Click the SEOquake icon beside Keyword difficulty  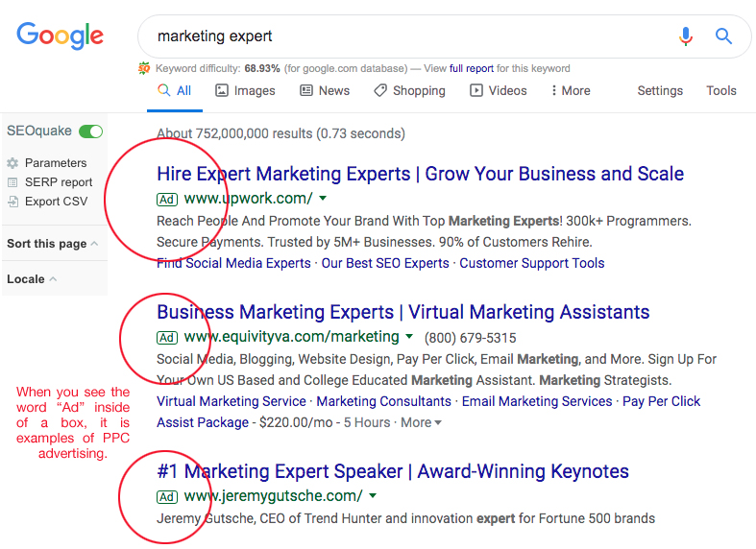pyautogui.click(x=144, y=68)
